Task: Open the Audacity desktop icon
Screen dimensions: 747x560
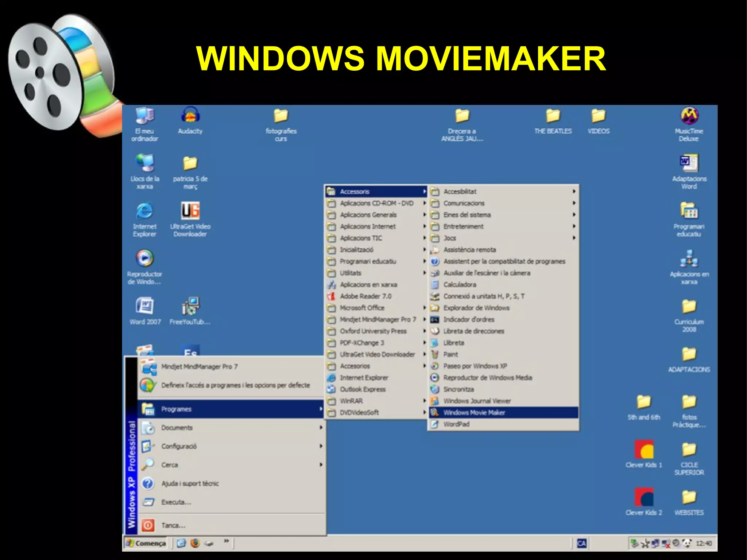Action: click(x=190, y=120)
